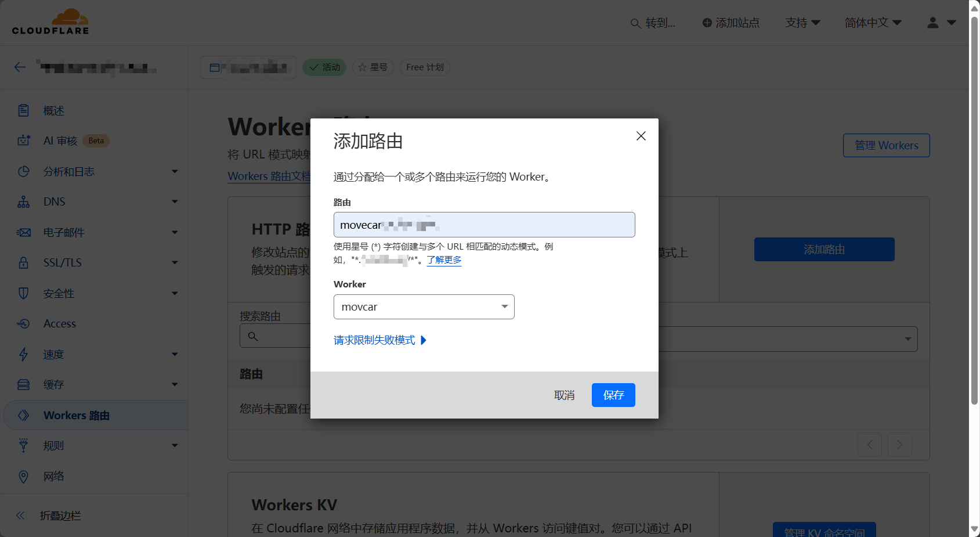Select the 网络 network section

[x=53, y=476]
